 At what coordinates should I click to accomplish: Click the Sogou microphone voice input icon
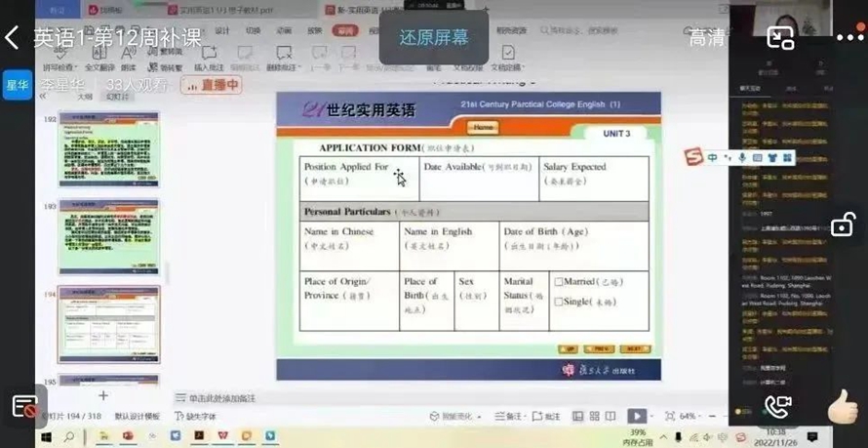pyautogui.click(x=742, y=157)
